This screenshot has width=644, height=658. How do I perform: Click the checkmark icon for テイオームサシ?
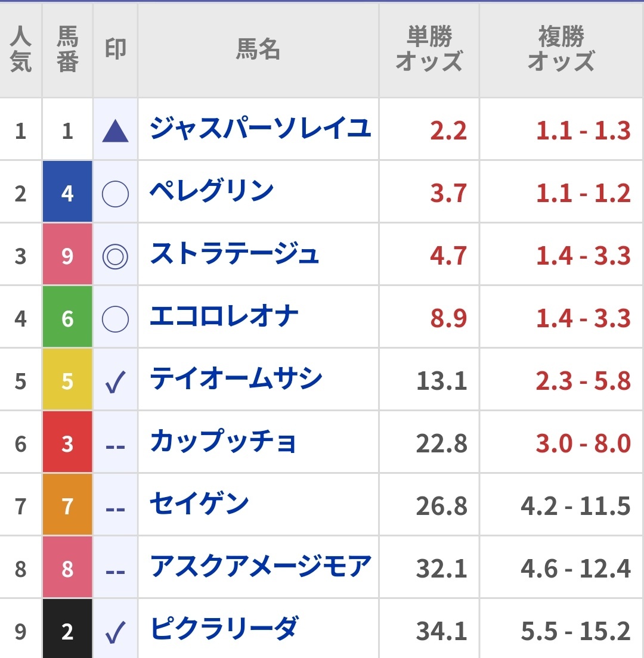[116, 382]
